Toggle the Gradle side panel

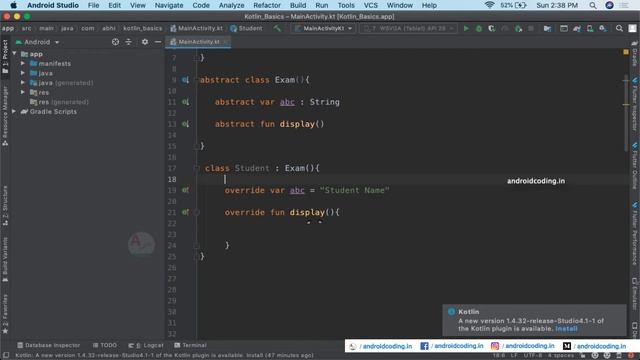coord(635,53)
